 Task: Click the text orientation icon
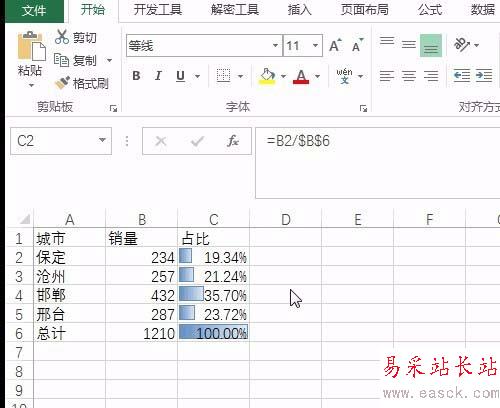point(462,45)
